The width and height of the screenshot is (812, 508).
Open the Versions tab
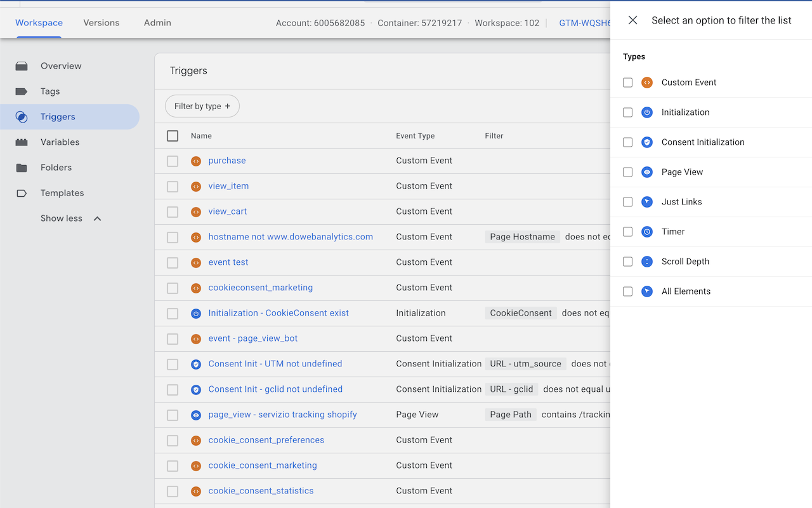pyautogui.click(x=101, y=23)
